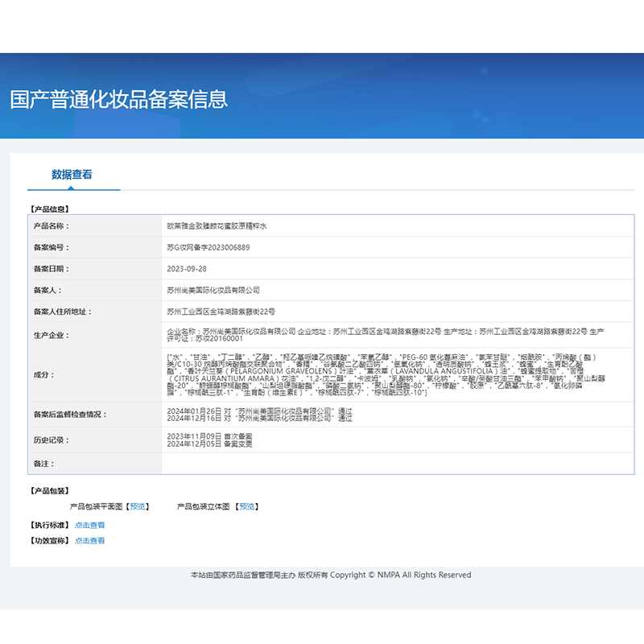
Task: Open 点击查看 link next to 功效宣称
Action: pyautogui.click(x=89, y=541)
